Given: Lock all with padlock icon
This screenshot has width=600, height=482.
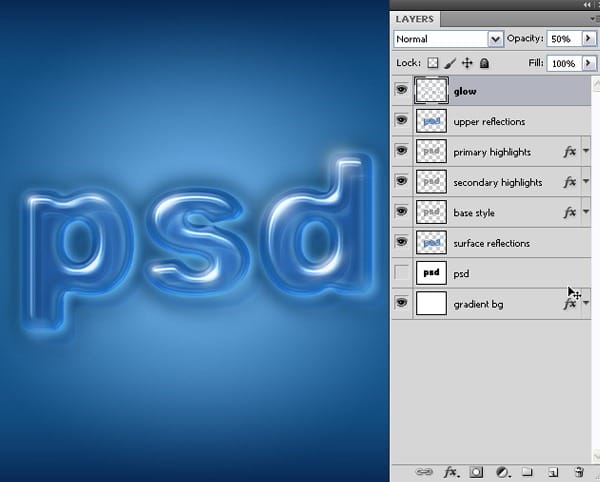Looking at the screenshot, I should [484, 63].
